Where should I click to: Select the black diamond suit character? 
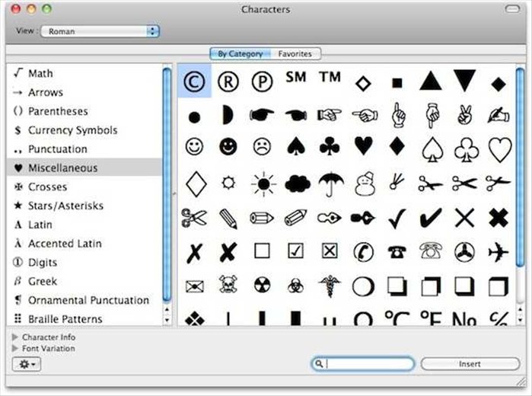coord(397,146)
